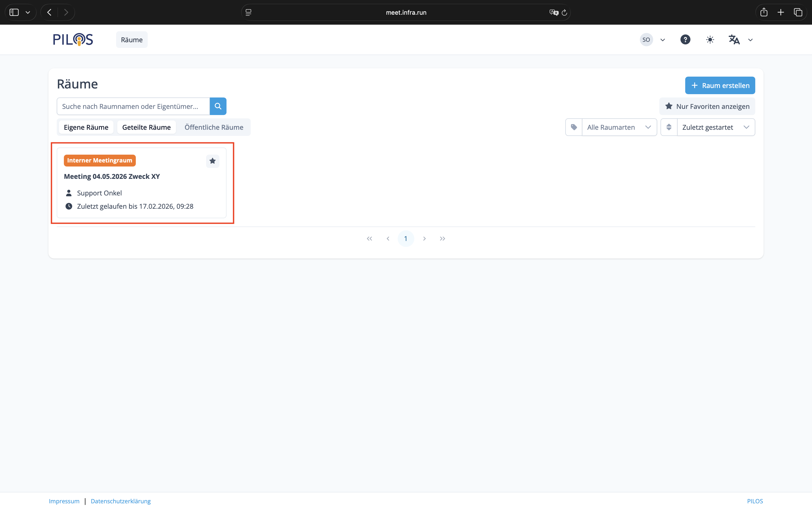812x509 pixels.
Task: Open the Zuletzt gestartet sort dropdown
Action: pos(716,127)
